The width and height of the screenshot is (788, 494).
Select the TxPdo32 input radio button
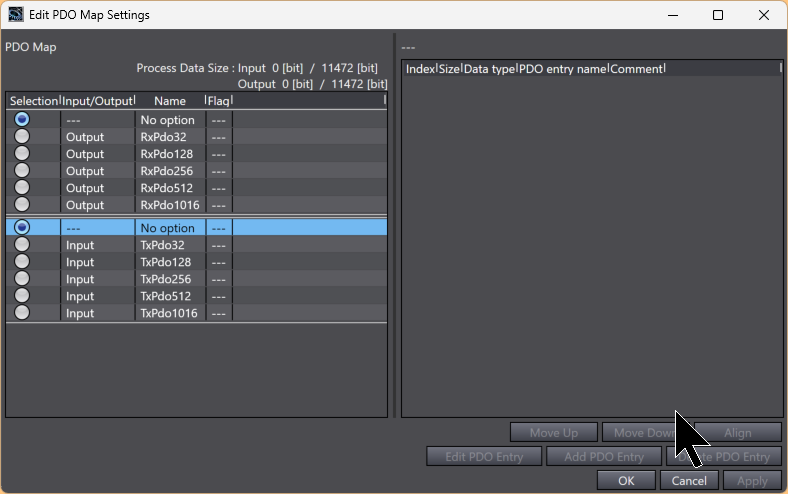pos(22,245)
